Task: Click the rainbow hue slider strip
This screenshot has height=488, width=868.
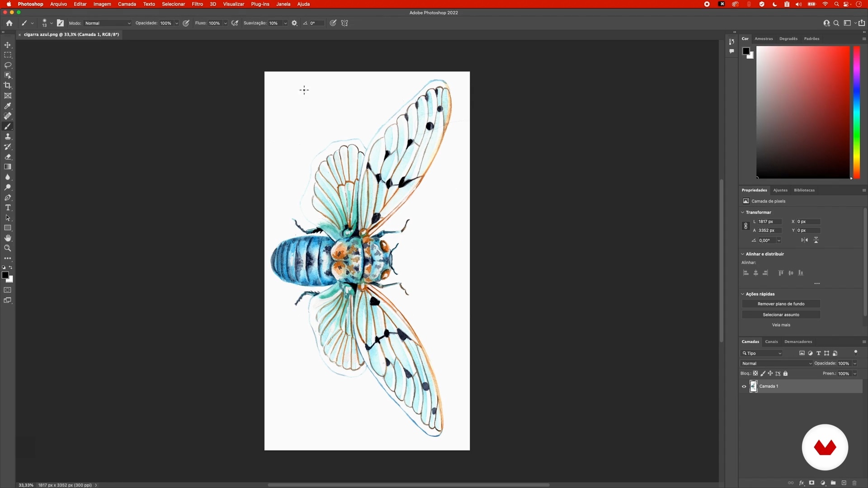Action: [856, 113]
